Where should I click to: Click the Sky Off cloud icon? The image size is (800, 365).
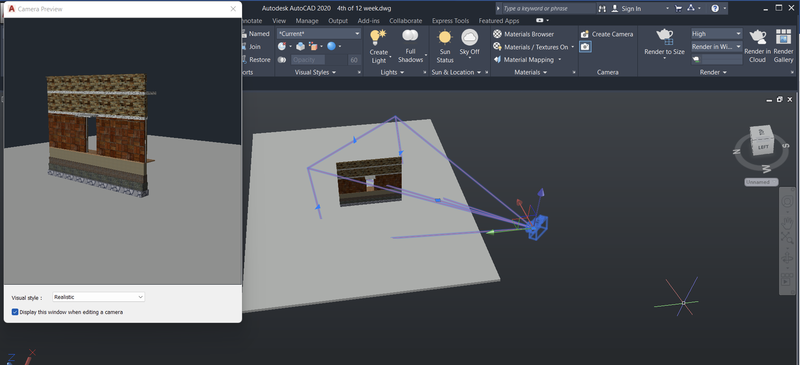469,37
